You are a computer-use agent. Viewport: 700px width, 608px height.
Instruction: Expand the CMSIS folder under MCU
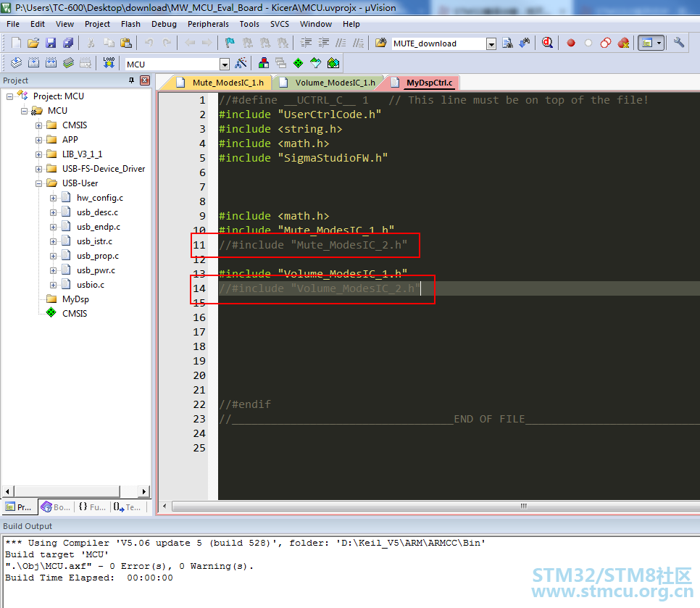coord(39,125)
